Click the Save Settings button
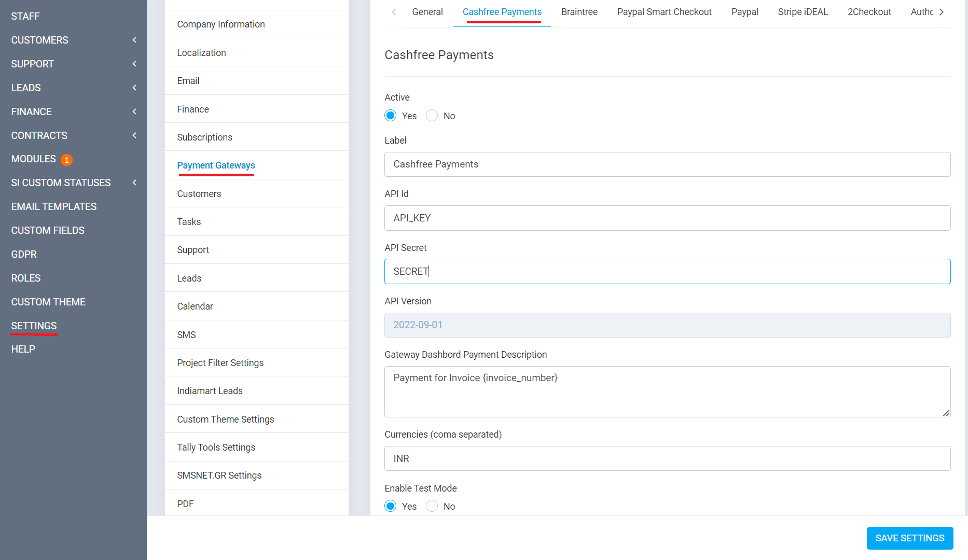Screen dimensions: 968x560 click(909, 538)
